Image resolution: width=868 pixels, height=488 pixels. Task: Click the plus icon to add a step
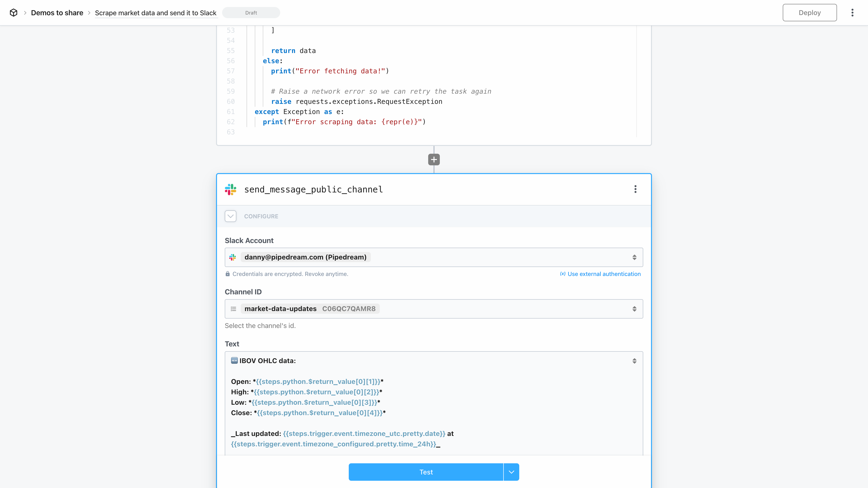point(434,159)
